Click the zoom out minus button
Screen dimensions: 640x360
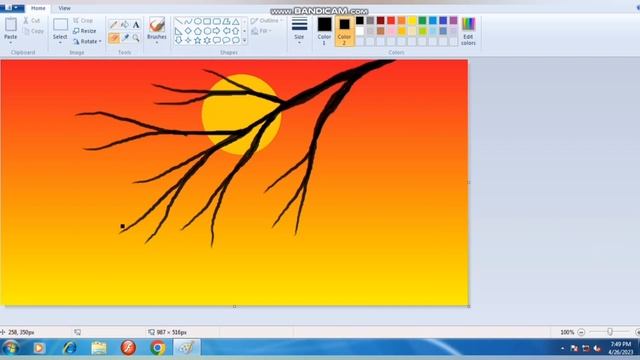click(581, 332)
